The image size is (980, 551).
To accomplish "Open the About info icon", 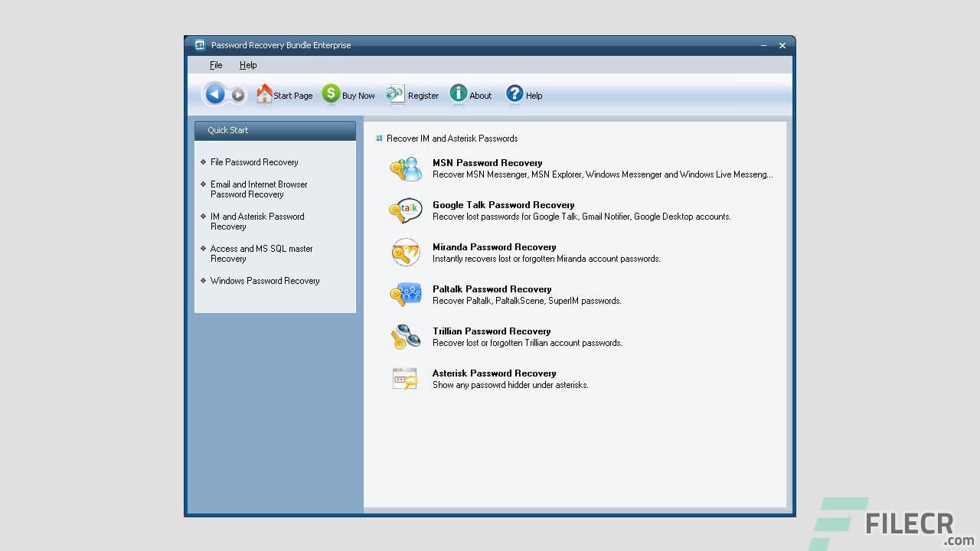I will (457, 93).
